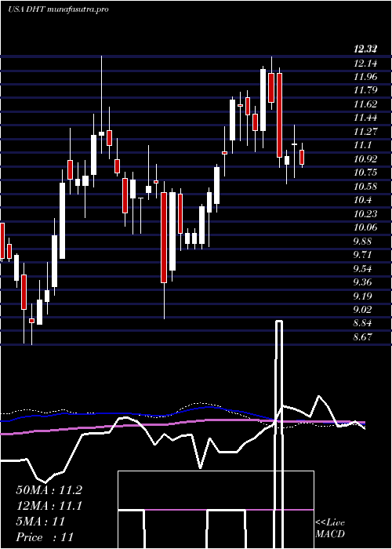The image size is (392, 549).
Task: Select the 10.75 price axis label
Action: 365,173
